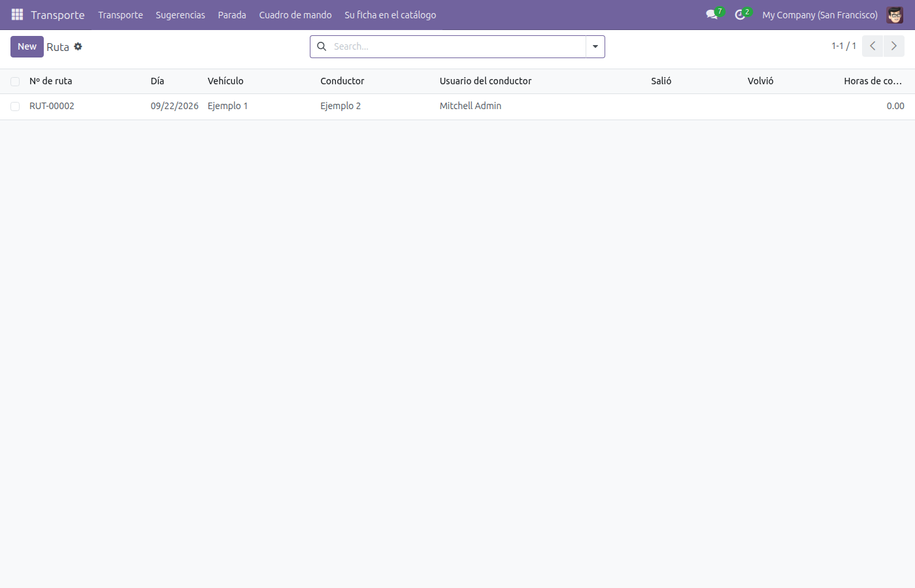
Task: Sort by Horas de co… column
Action: click(x=873, y=81)
